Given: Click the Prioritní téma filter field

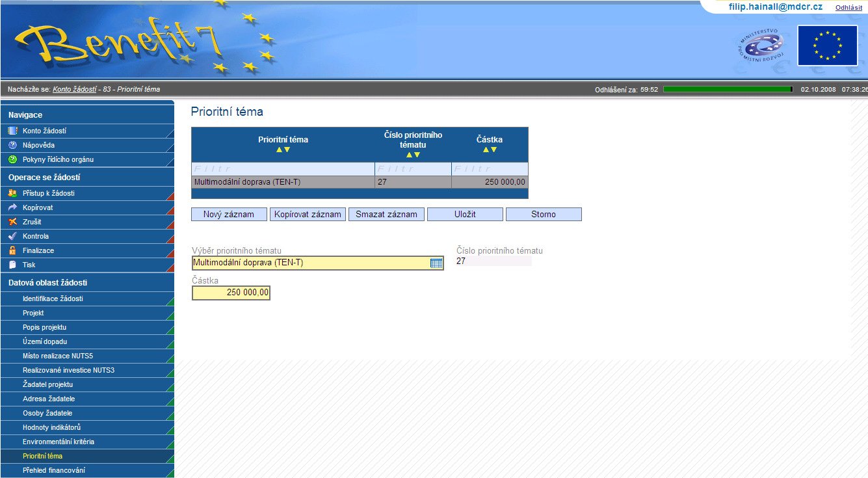Looking at the screenshot, I should [x=283, y=169].
